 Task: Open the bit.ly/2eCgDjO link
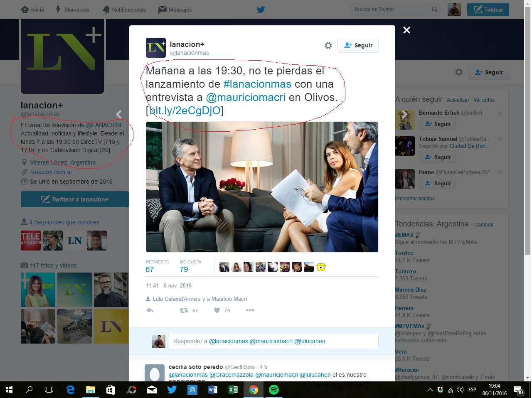[x=185, y=111]
